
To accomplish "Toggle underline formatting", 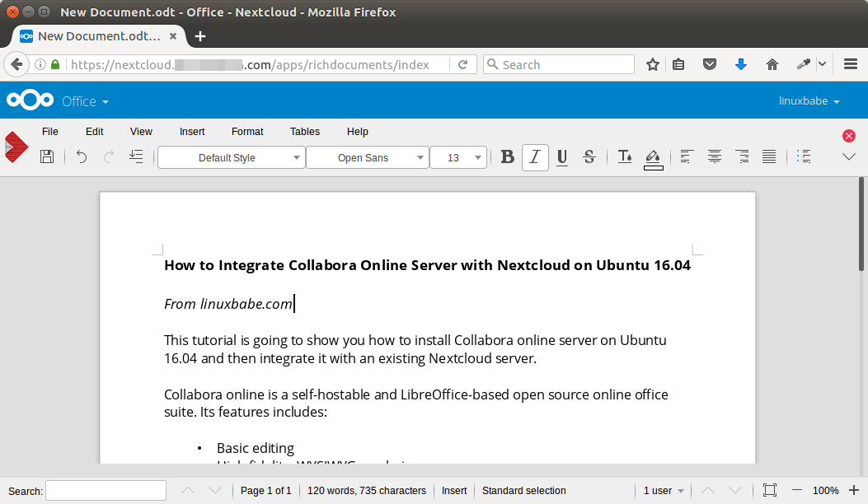I will coord(561,156).
